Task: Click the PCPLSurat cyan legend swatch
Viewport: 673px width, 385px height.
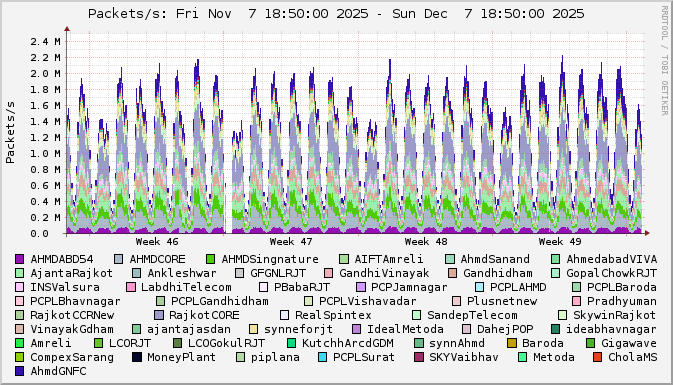Action: point(322,357)
